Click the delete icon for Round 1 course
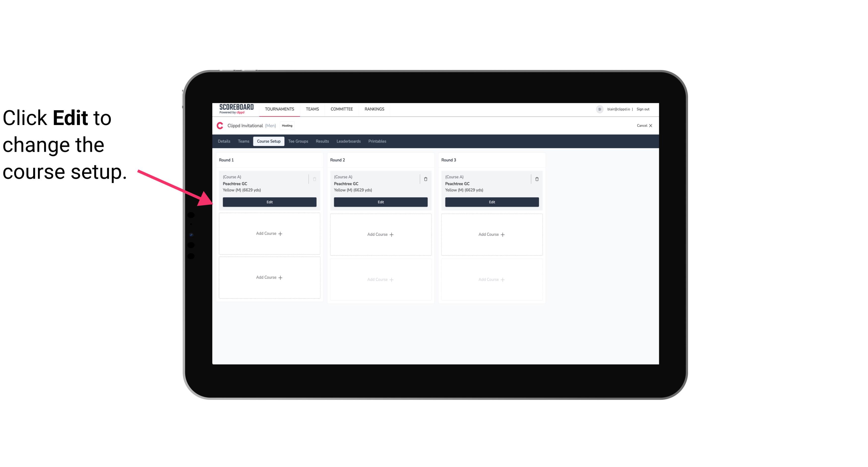Viewport: 868px width, 467px height. 314,179
